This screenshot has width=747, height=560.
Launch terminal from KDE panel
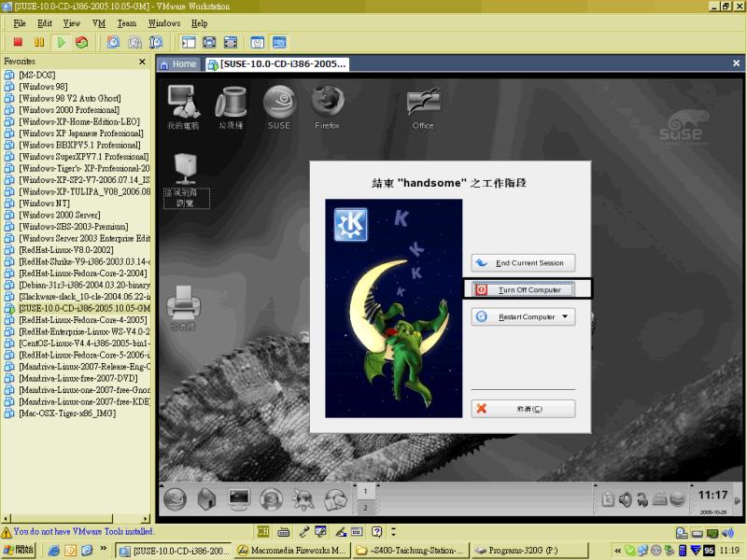point(239,499)
